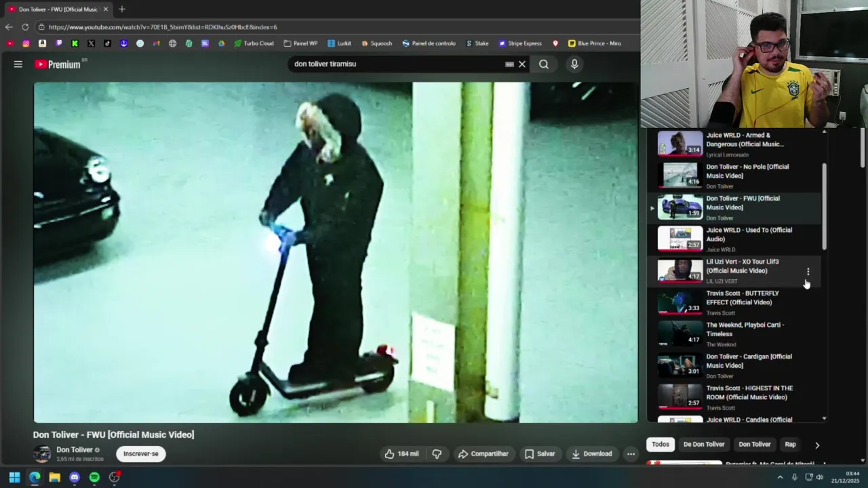
Task: Open File Explorer from taskbar
Action: coord(54,477)
